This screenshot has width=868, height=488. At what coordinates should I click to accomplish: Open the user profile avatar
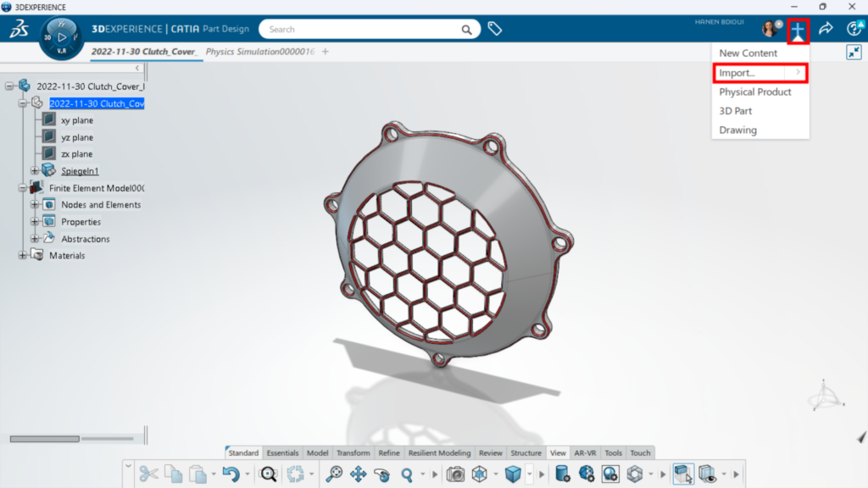click(x=771, y=28)
